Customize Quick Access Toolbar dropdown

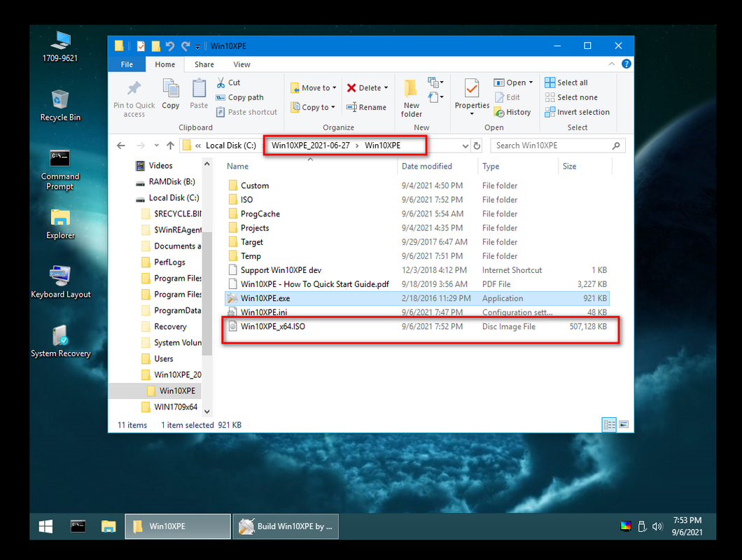(x=198, y=46)
